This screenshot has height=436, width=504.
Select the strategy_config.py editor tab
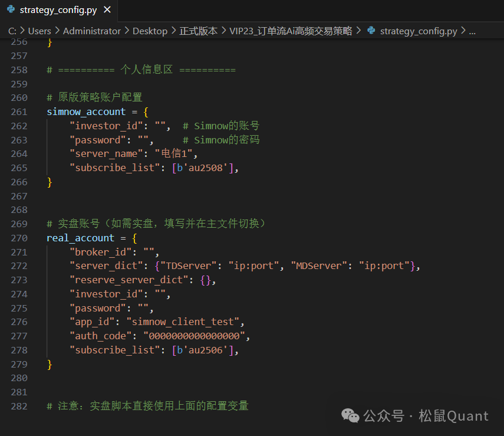(59, 10)
